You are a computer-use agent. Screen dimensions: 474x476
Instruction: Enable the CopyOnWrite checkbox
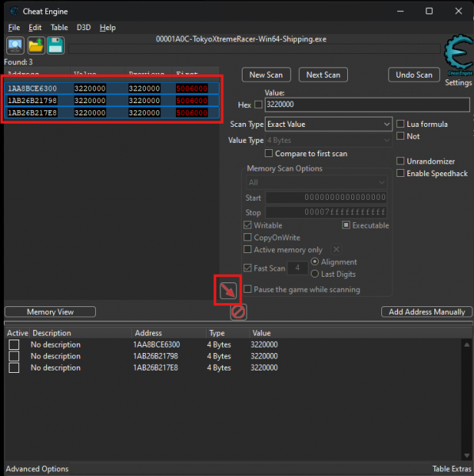tap(247, 237)
